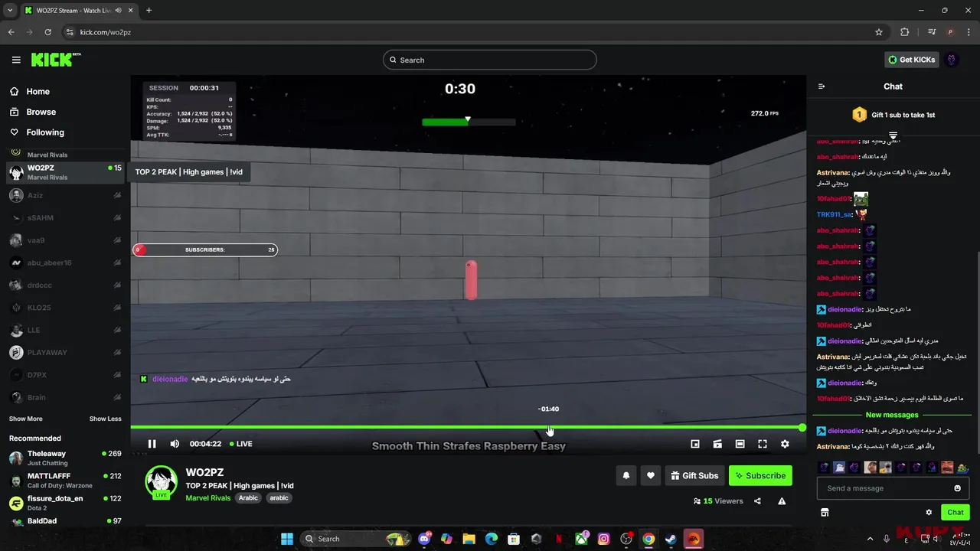Click the Marvel Rivals category link
This screenshot has width=980, height=551.
click(x=208, y=498)
